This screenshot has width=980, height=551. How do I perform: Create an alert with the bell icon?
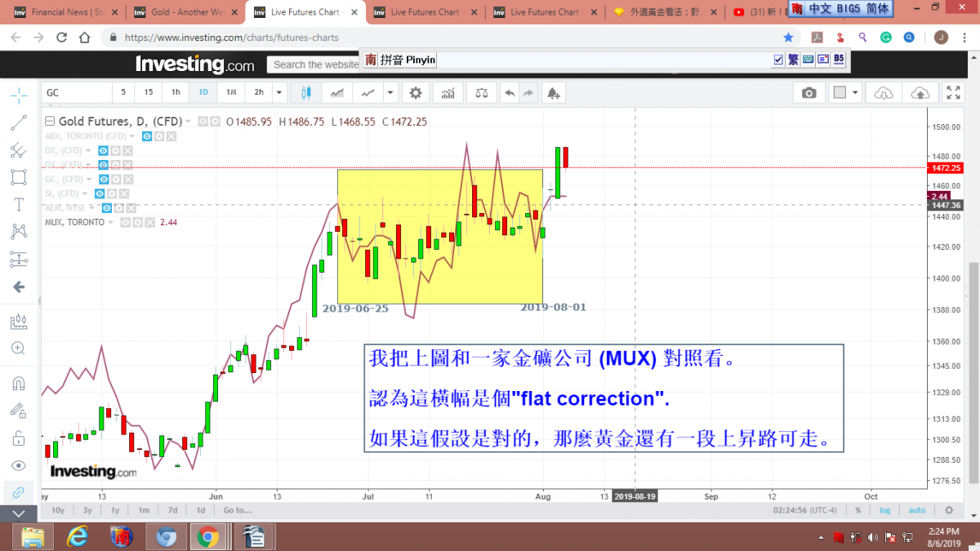pos(554,92)
